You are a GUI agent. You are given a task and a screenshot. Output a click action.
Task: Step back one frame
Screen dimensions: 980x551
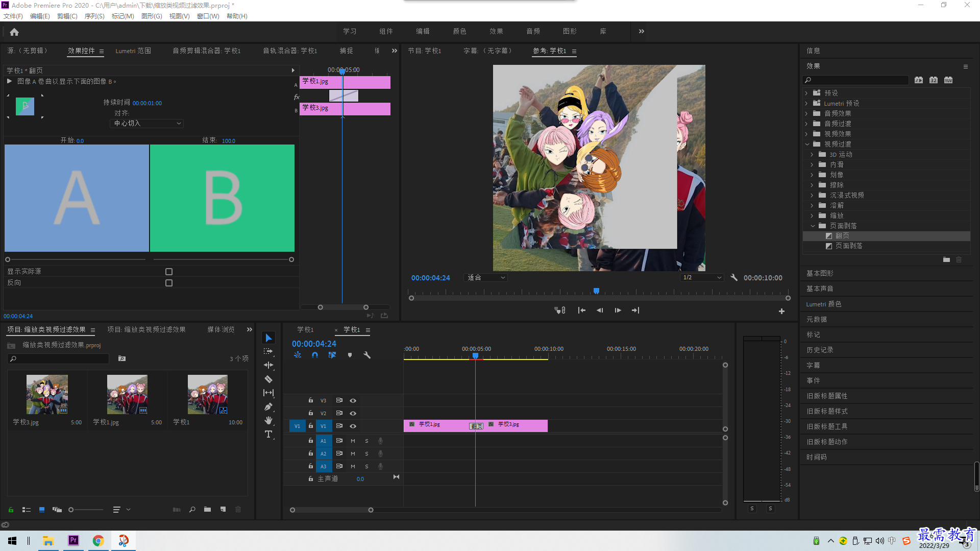[x=600, y=310]
